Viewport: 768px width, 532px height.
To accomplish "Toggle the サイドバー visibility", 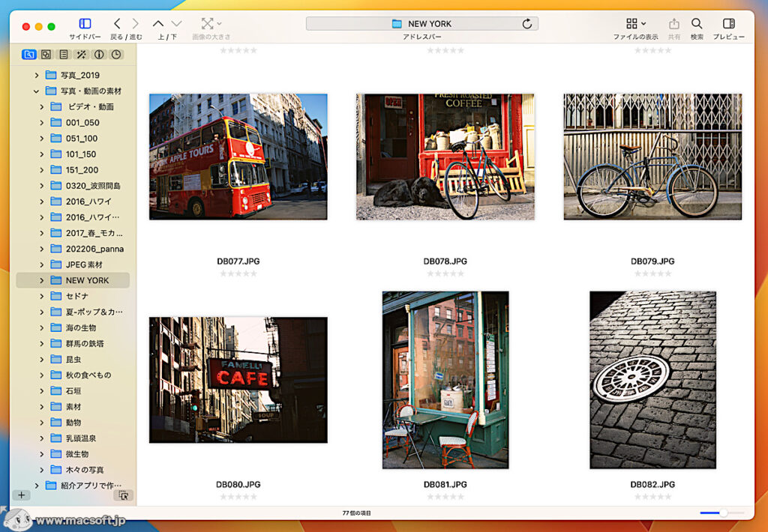I will click(x=83, y=23).
